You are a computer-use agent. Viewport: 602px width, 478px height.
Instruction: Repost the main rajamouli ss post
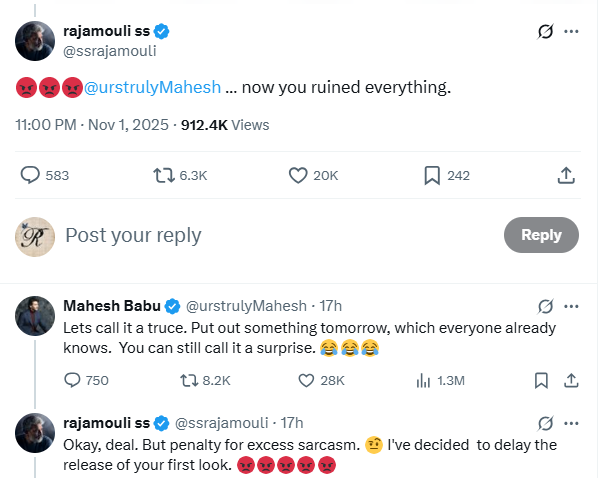(164, 175)
